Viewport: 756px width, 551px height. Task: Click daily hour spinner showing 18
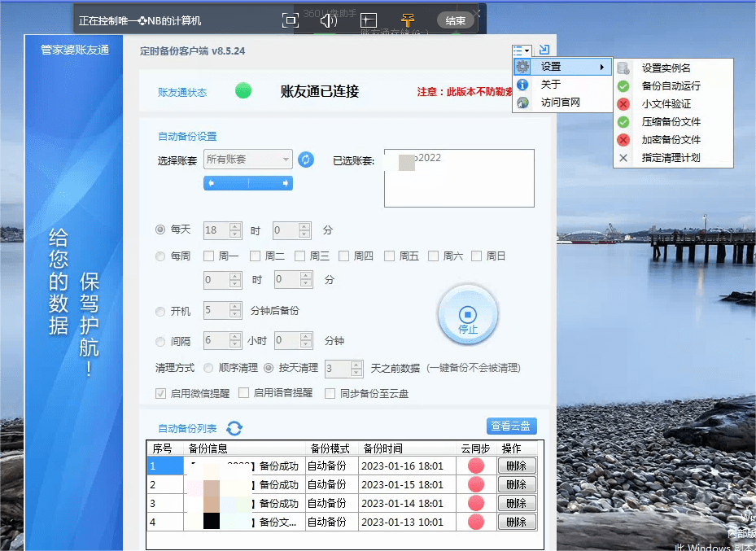[x=222, y=230]
